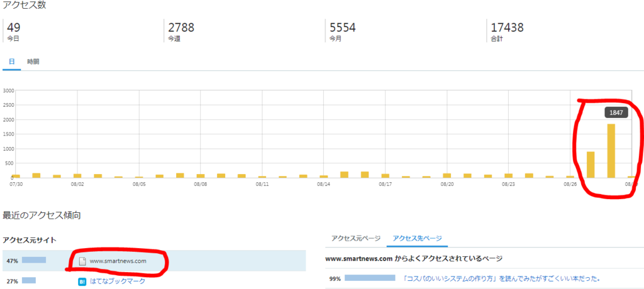Click the アクセス数 heading
Screen dimensions: 644x289
[25, 6]
